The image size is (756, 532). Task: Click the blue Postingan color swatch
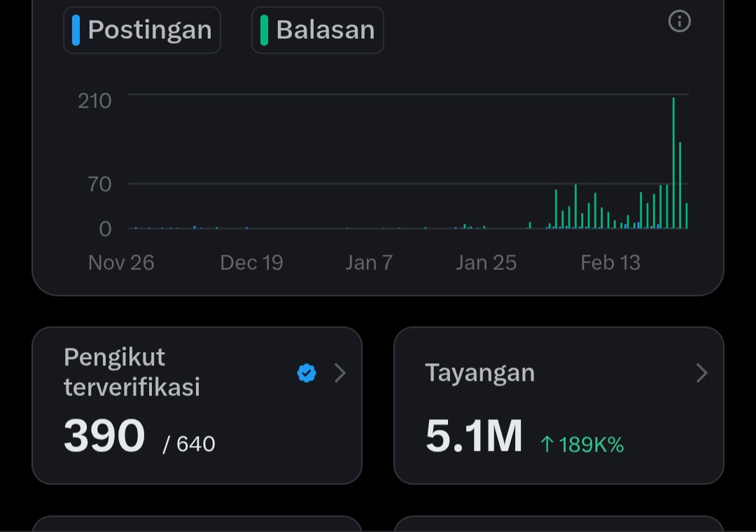(76, 30)
